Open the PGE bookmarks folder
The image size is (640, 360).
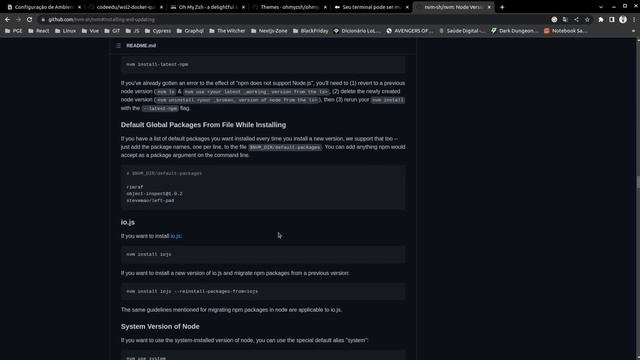coord(13,31)
